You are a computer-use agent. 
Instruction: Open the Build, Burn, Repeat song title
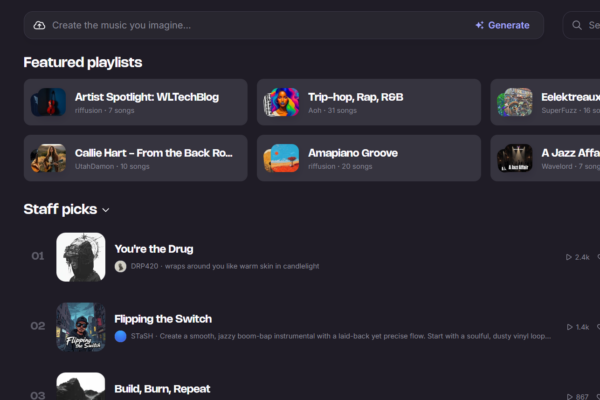(162, 389)
